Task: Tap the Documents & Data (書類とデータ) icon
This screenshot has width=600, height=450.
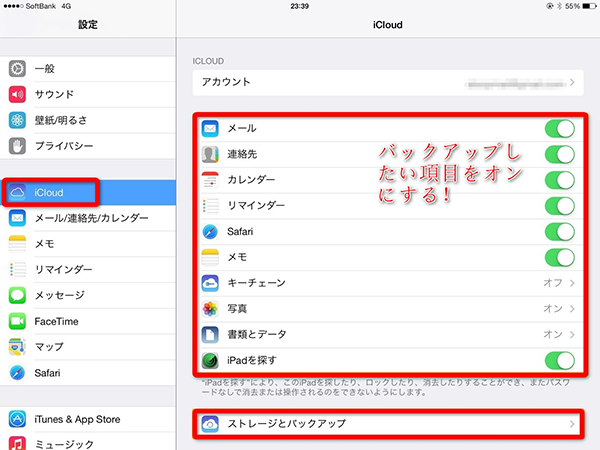Action: tap(210, 334)
